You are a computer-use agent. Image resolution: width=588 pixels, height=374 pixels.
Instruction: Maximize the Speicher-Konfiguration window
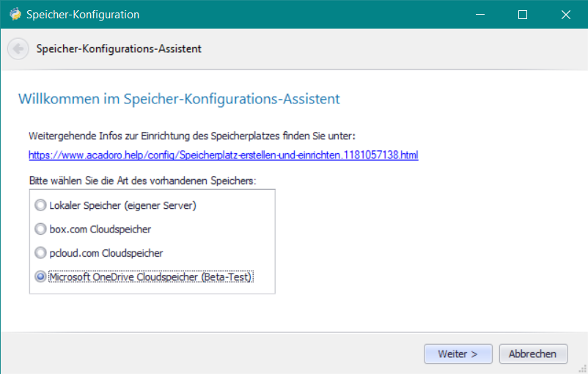coord(522,14)
